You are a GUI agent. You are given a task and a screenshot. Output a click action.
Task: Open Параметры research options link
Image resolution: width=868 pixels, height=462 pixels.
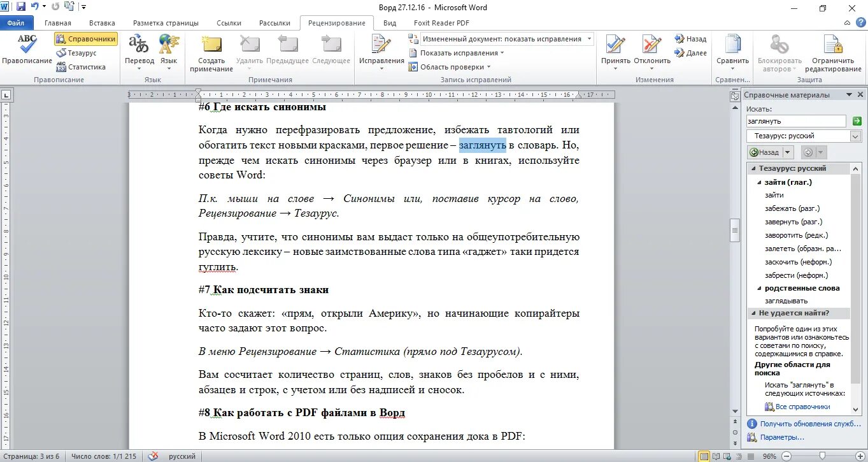click(782, 437)
